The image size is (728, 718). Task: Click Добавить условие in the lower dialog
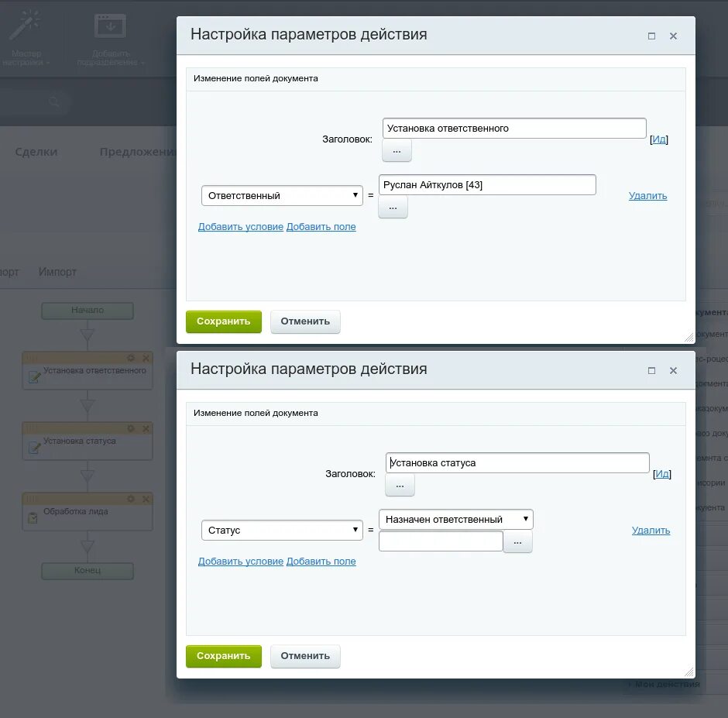[x=241, y=561]
